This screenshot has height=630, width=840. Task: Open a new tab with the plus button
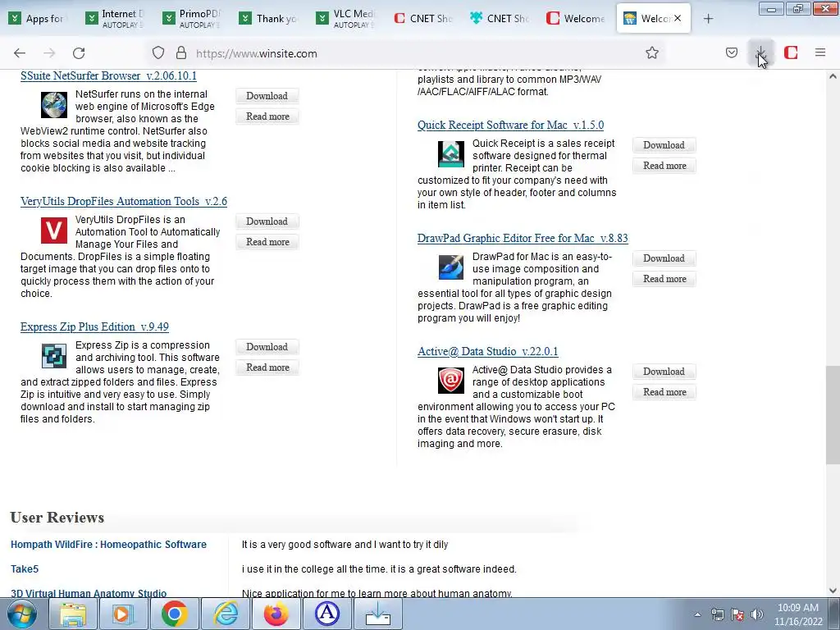click(708, 19)
